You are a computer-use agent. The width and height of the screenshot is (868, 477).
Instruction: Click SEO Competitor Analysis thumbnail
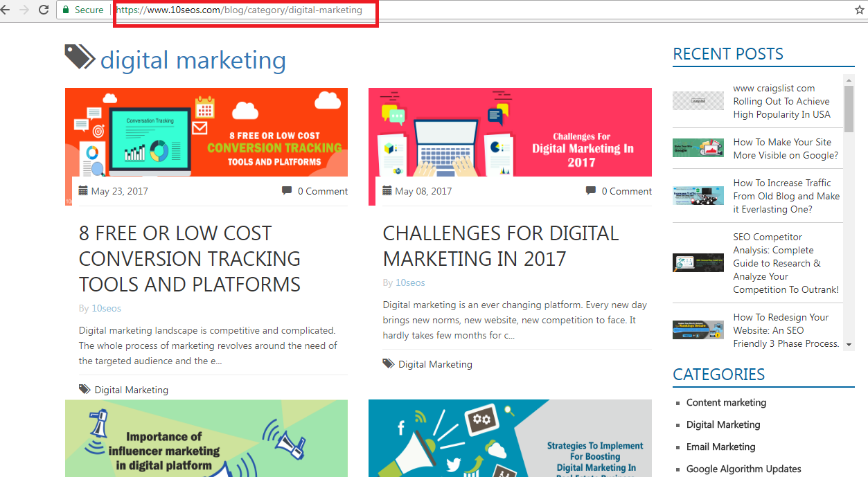coord(698,263)
